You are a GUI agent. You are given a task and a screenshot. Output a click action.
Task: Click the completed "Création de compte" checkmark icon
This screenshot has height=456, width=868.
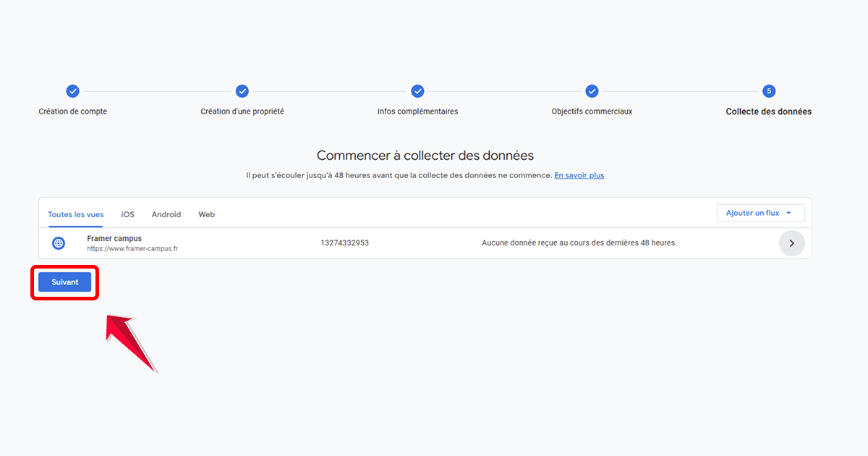point(72,91)
